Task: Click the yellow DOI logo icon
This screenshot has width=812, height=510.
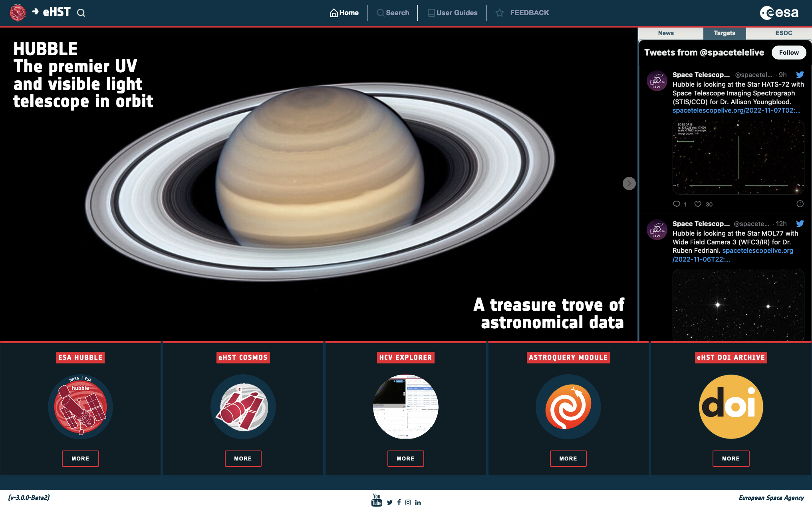Action: point(731,407)
